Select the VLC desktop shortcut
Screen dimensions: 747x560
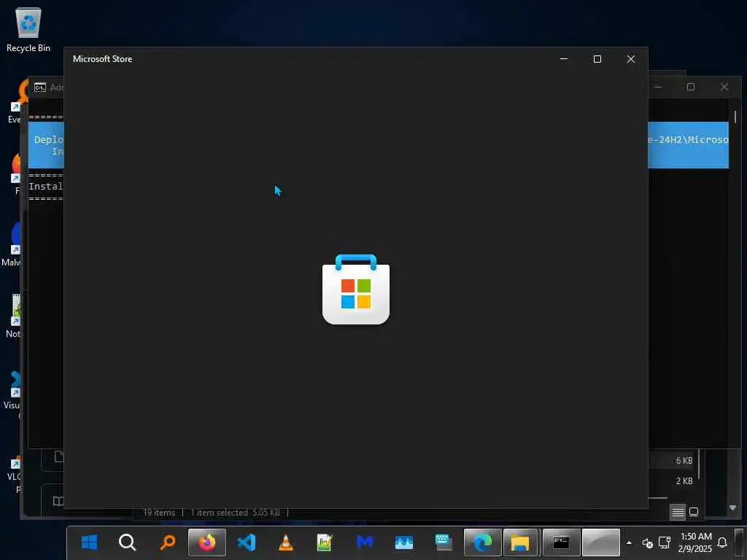(x=15, y=474)
